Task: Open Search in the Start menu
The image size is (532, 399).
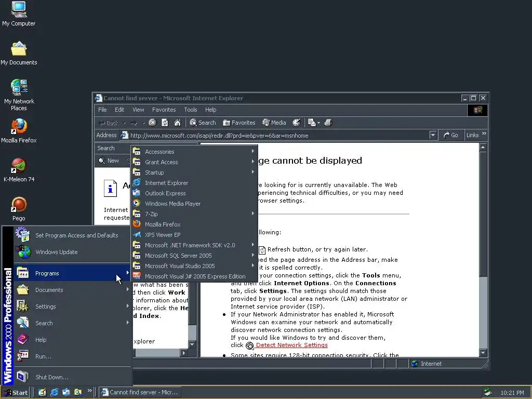Action: pos(72,323)
